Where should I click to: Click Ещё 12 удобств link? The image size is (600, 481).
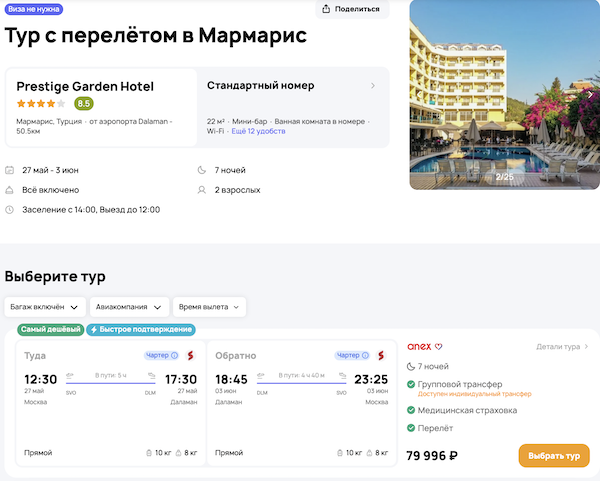257,131
